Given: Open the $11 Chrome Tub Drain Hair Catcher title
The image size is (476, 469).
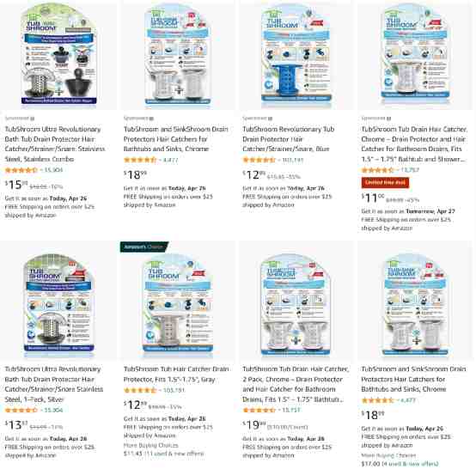Looking at the screenshot, I should tap(414, 144).
